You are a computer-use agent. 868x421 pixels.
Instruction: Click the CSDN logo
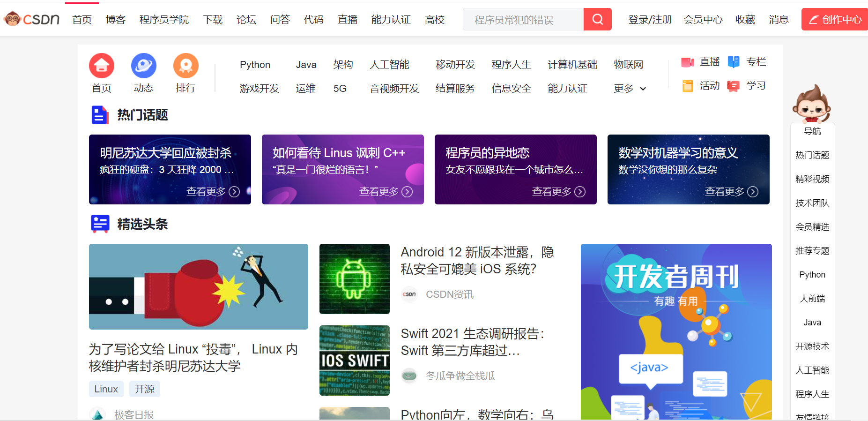[31, 19]
